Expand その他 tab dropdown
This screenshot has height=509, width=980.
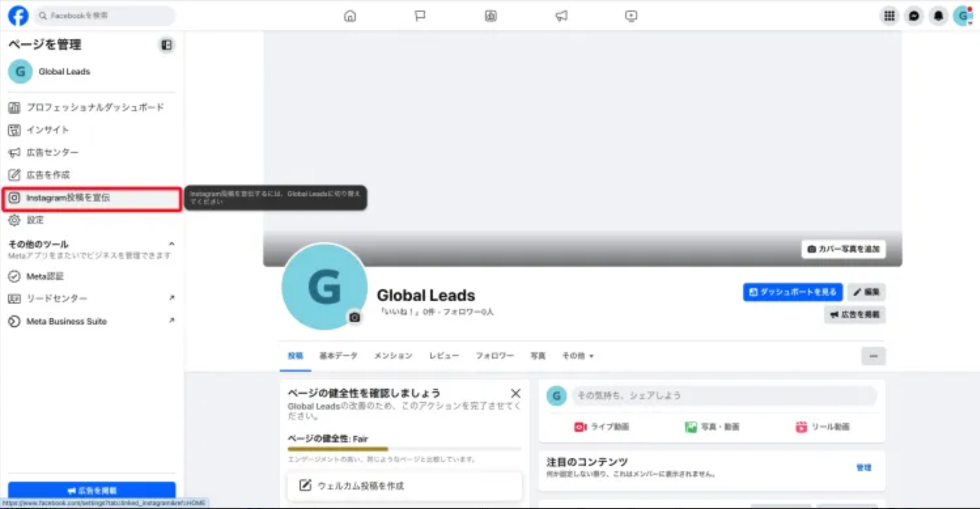tap(578, 356)
